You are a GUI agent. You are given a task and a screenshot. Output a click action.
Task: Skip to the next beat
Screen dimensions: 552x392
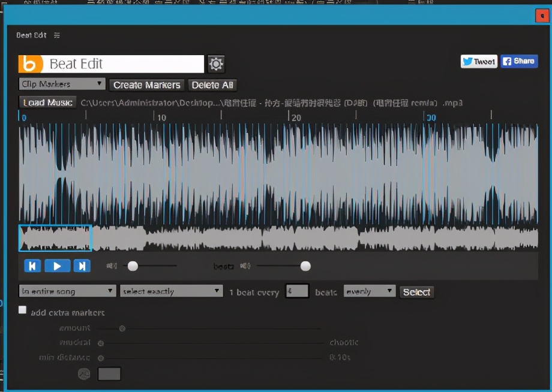point(82,266)
